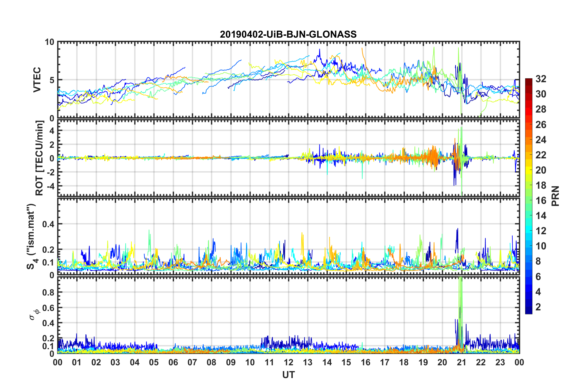Click the 21 tick label on UT axis

pyautogui.click(x=461, y=362)
